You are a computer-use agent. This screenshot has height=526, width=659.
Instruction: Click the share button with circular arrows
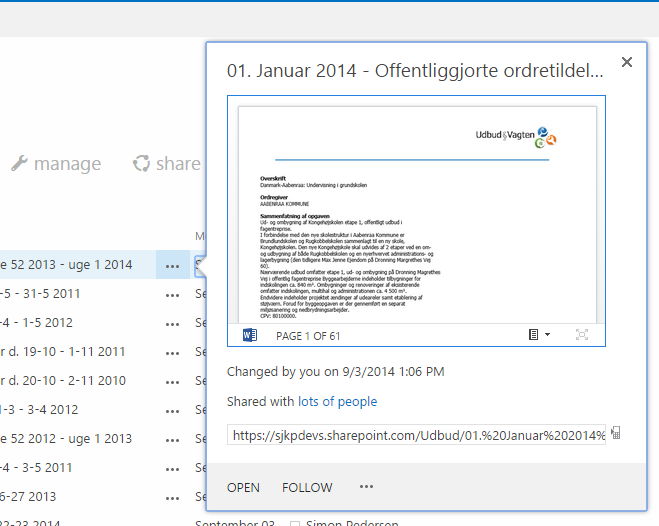(167, 164)
